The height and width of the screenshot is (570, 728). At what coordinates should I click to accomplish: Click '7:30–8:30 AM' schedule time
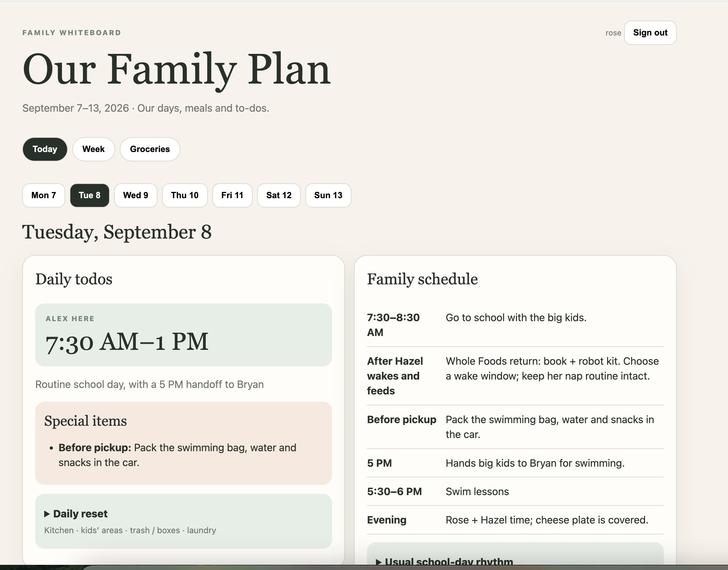point(393,325)
